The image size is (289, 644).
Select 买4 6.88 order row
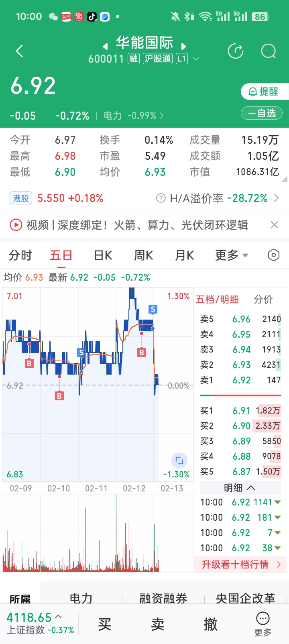click(240, 457)
